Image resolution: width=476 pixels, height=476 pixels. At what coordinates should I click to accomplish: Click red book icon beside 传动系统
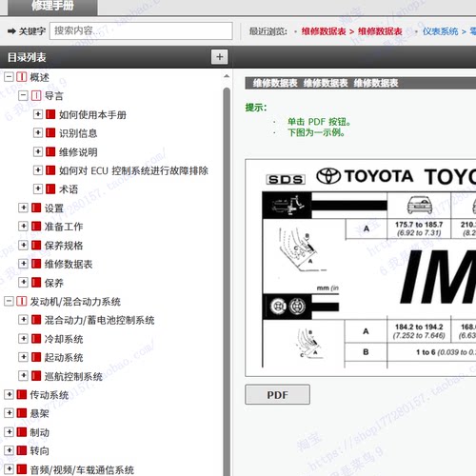click(x=22, y=394)
